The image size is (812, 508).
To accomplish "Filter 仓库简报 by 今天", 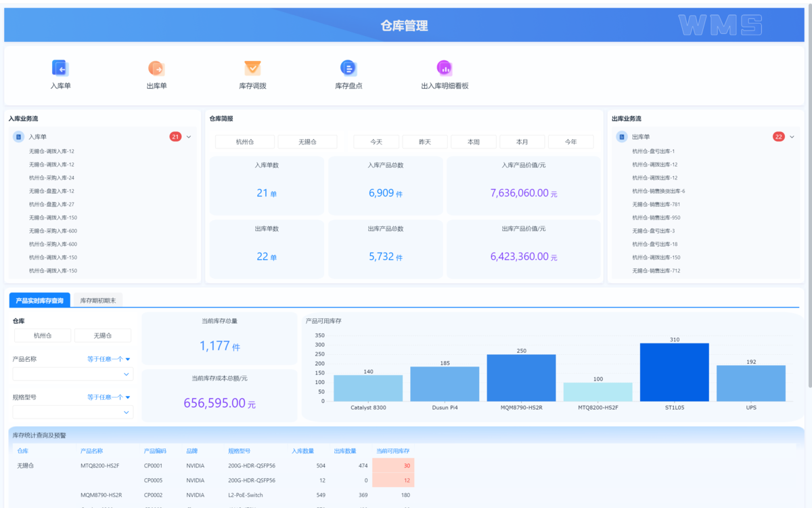I will pyautogui.click(x=376, y=142).
